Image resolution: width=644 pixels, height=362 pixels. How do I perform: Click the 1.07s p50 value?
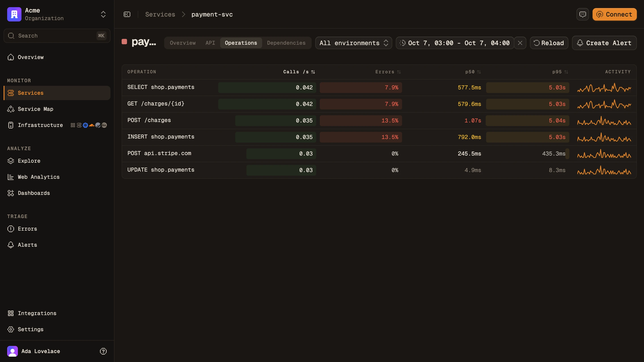click(473, 121)
